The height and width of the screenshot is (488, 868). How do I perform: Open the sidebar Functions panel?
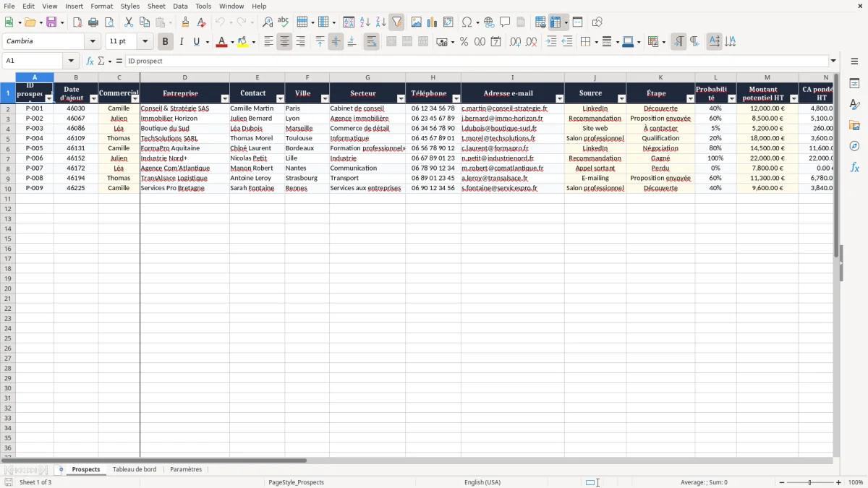pos(854,167)
